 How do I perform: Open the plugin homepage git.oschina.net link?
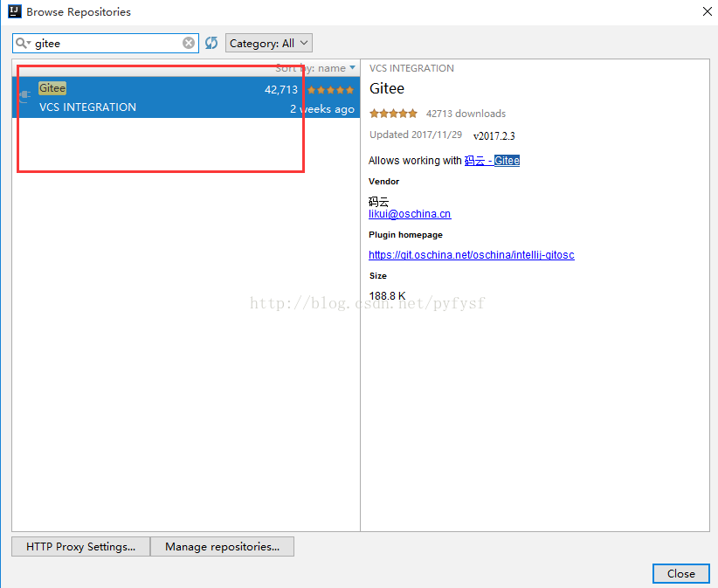(471, 254)
